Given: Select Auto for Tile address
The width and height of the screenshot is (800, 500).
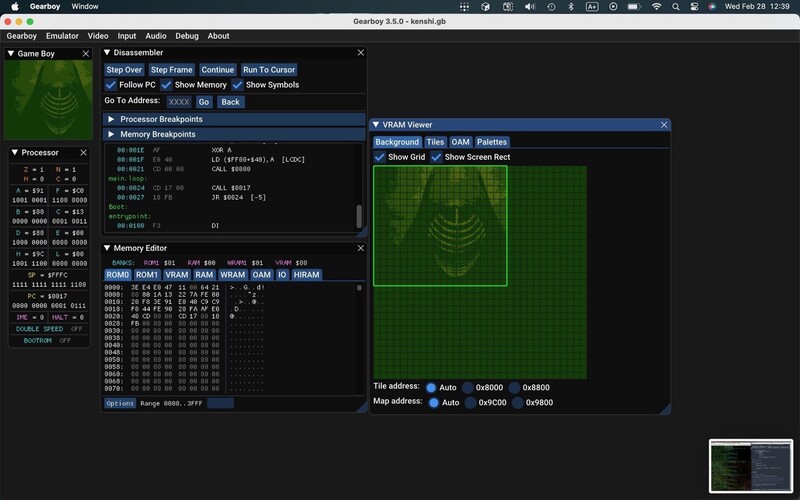Looking at the screenshot, I should pyautogui.click(x=431, y=388).
